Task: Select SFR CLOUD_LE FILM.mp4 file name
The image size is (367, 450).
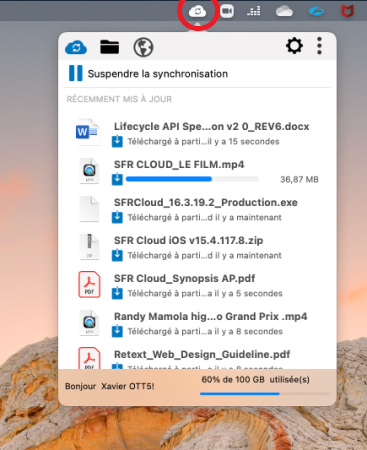Action: tap(179, 165)
